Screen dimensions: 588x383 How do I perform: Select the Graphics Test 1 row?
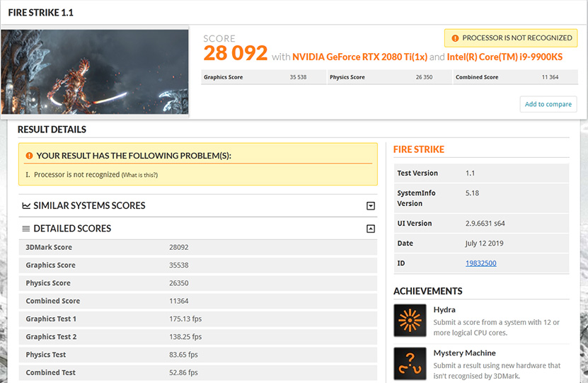click(197, 319)
